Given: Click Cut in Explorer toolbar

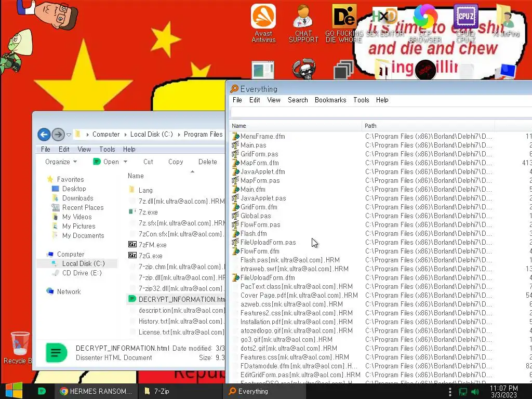Looking at the screenshot, I should coord(148,162).
